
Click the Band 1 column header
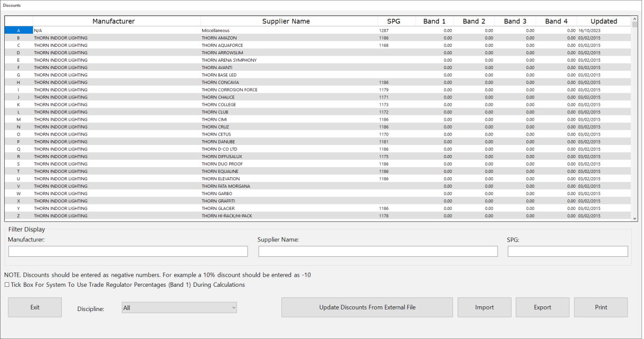click(434, 21)
